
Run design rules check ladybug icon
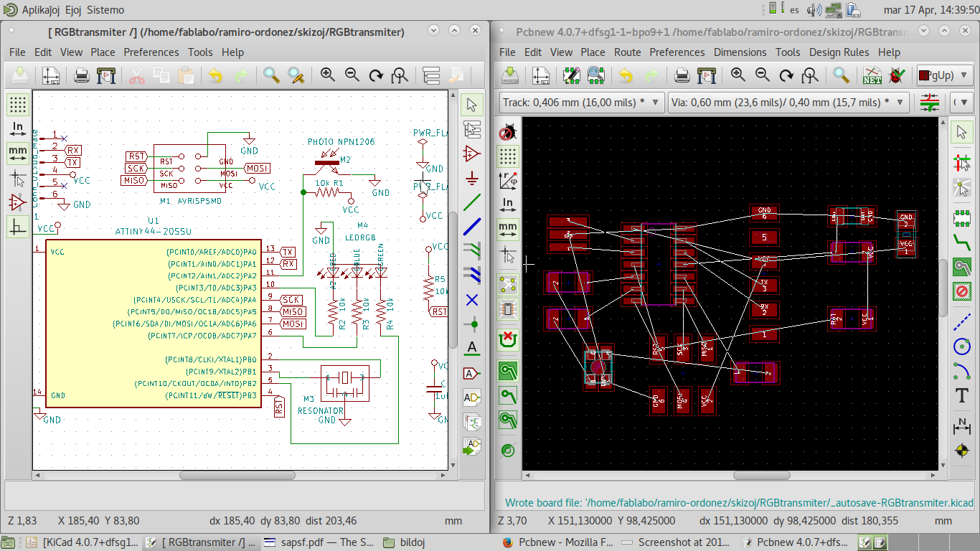[x=896, y=75]
